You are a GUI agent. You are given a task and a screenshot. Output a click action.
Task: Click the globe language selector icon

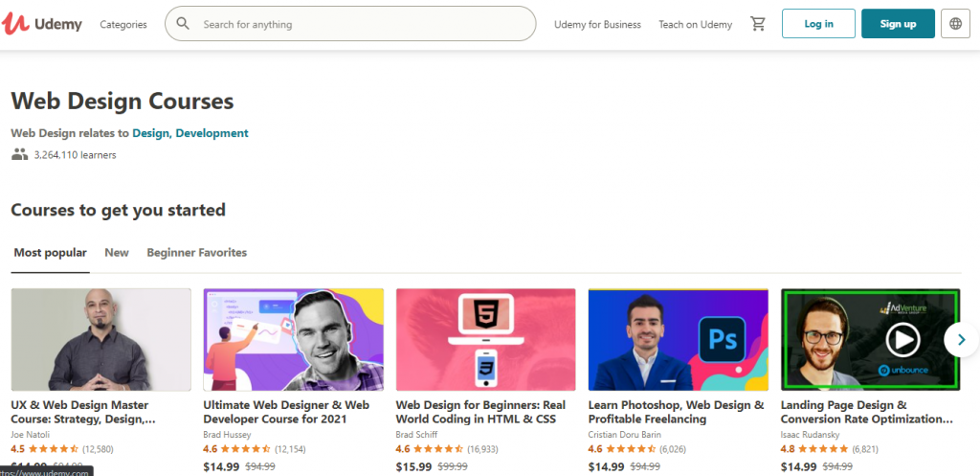point(955,24)
